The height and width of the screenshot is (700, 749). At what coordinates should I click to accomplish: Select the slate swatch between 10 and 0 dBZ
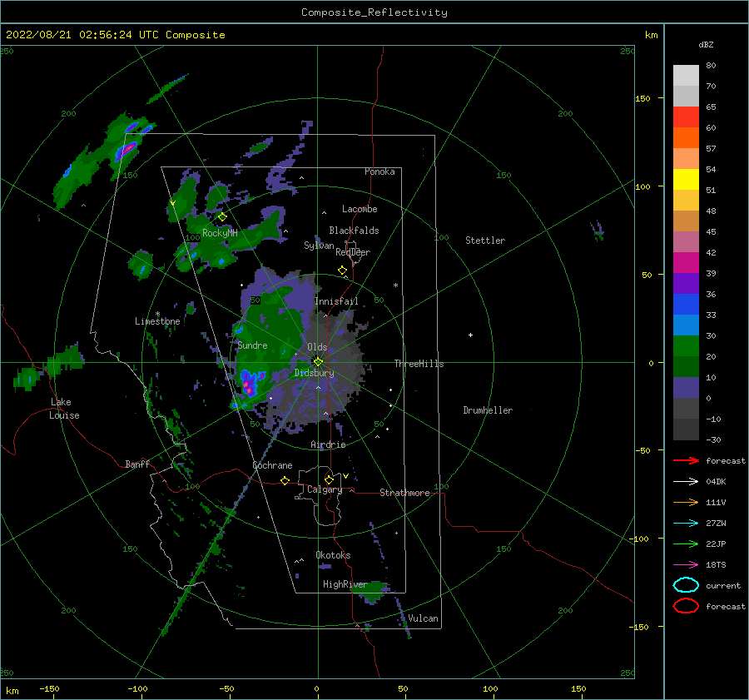686,388
